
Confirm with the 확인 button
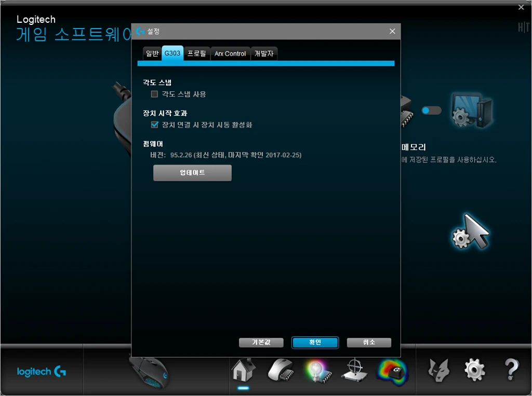tap(315, 343)
